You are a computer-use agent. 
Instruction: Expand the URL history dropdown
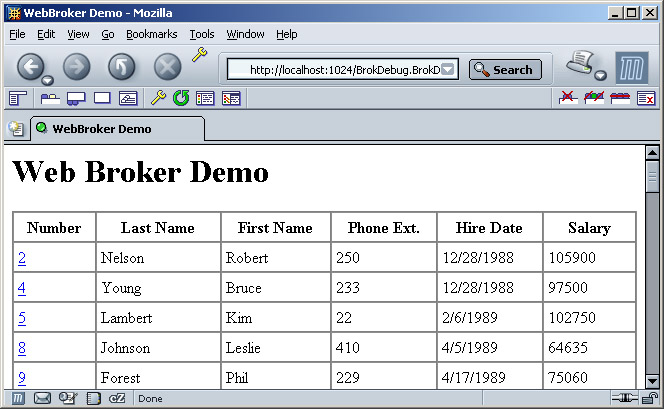(448, 70)
